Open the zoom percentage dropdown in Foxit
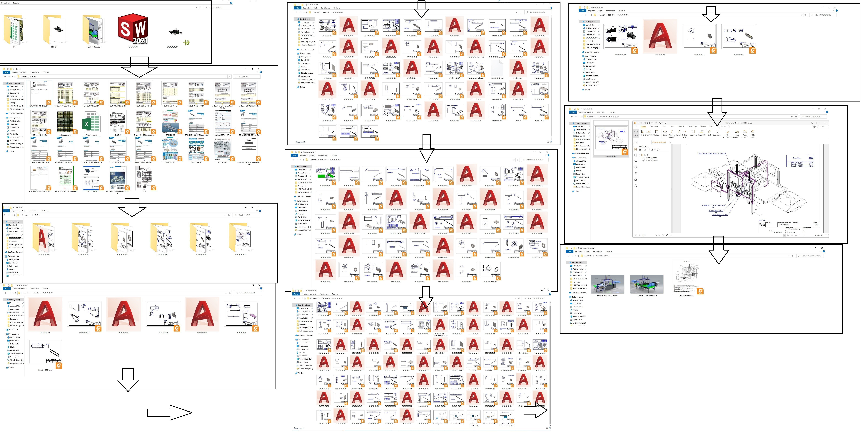This screenshot has width=868, height=433. [826, 235]
